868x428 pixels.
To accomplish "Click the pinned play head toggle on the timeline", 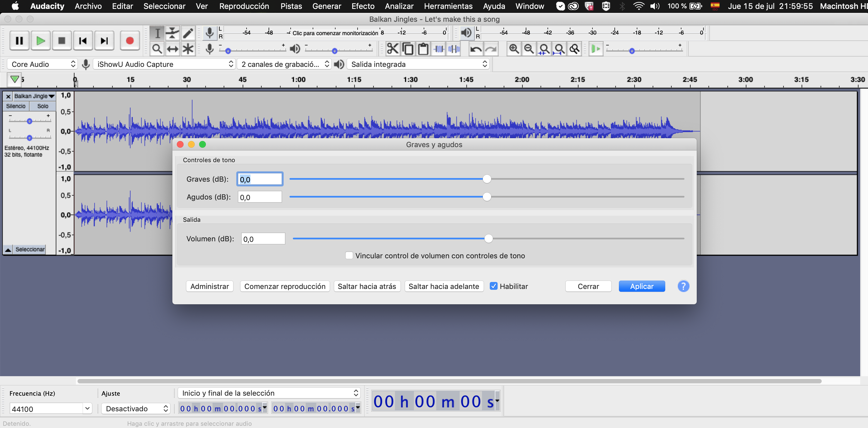I will (x=15, y=79).
